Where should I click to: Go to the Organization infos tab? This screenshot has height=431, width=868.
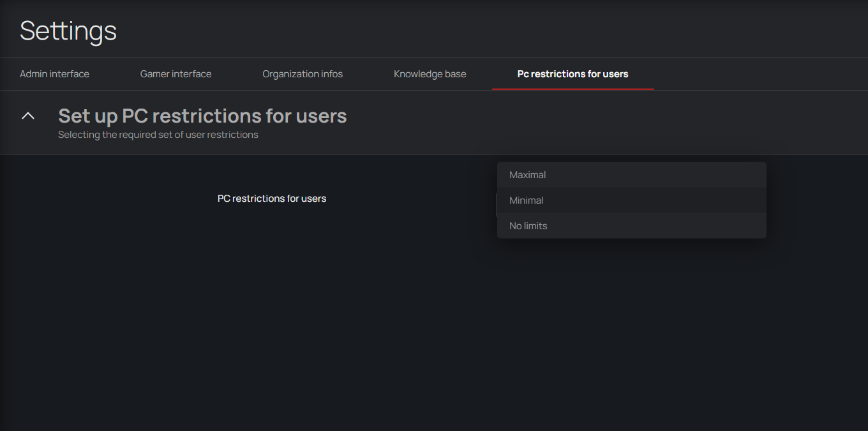coord(303,74)
